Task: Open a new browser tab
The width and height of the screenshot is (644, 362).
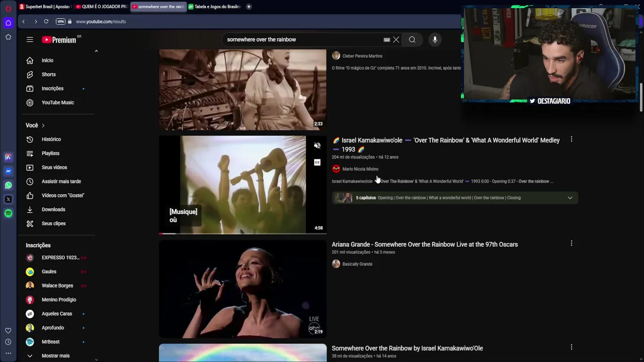Action: pyautogui.click(x=249, y=7)
